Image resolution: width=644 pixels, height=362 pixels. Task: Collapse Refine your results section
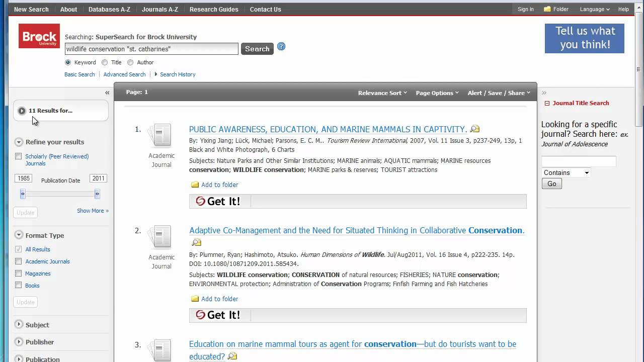pos(19,142)
